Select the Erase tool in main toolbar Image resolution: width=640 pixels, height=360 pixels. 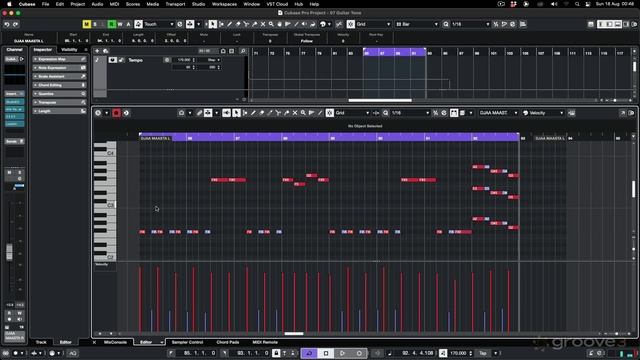238,24
